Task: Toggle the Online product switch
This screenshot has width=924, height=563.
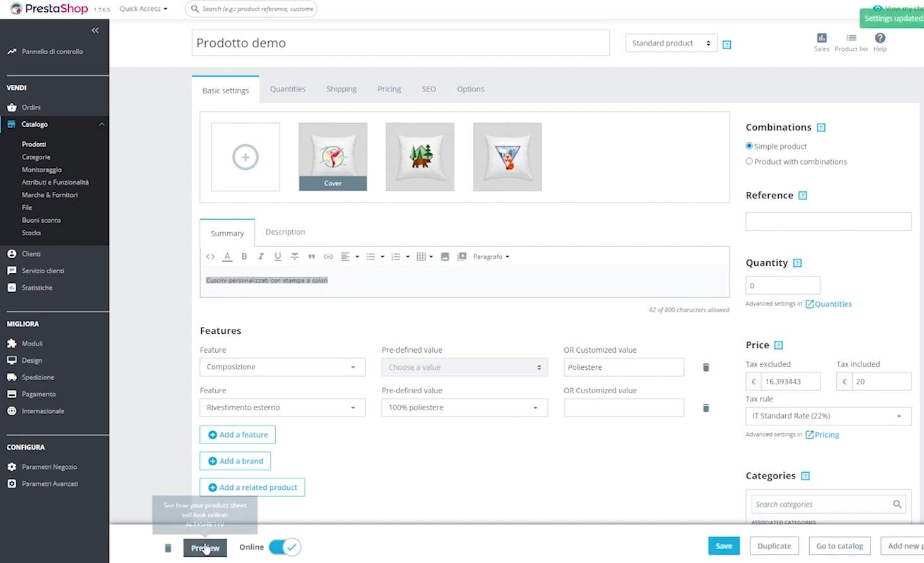Action: [285, 547]
